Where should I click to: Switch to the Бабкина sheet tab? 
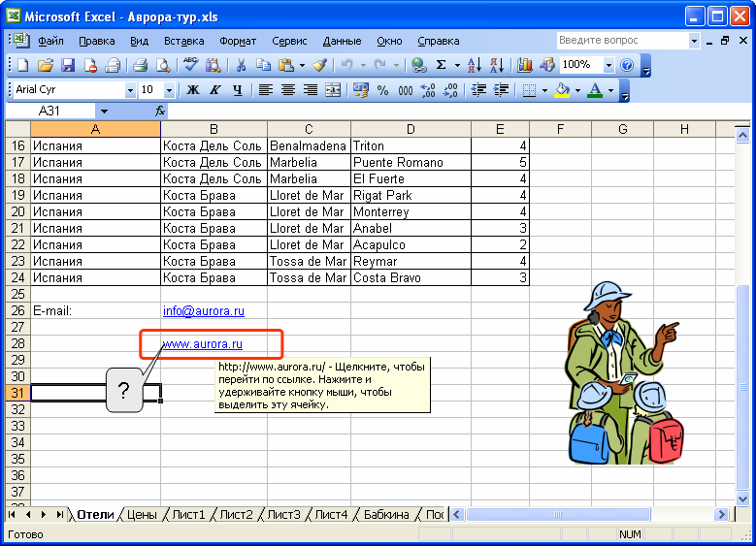point(386,515)
